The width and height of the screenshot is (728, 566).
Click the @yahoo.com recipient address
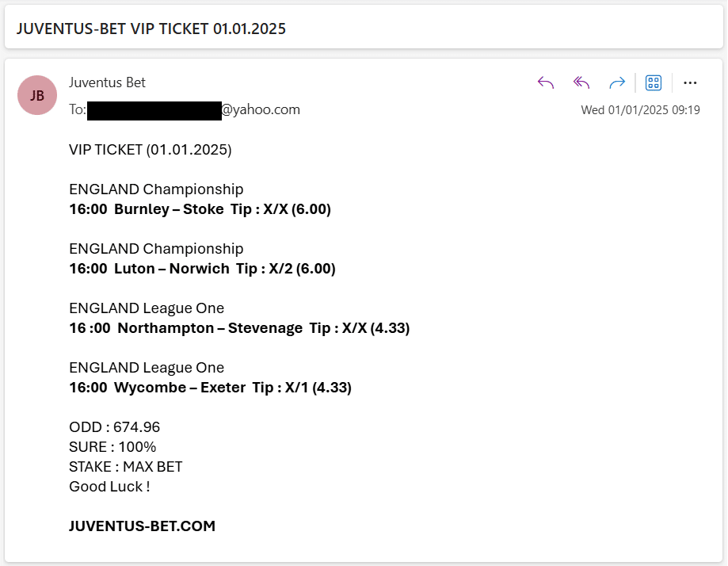(x=261, y=109)
